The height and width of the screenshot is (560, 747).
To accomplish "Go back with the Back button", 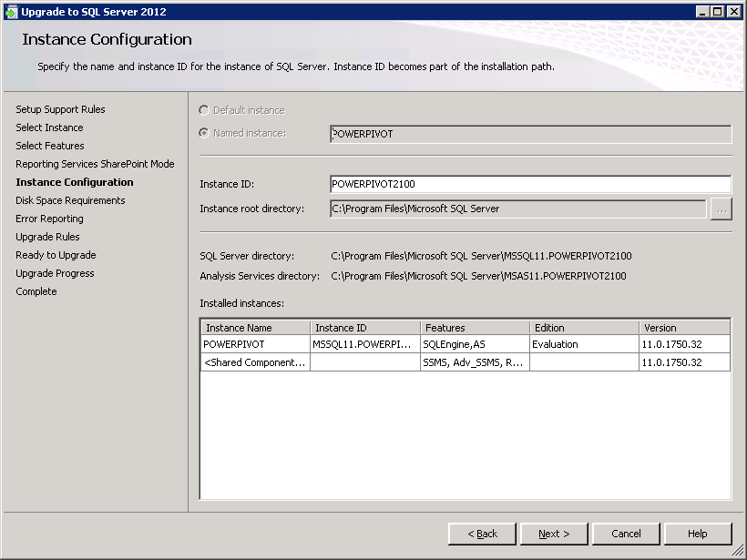I will coord(482,534).
